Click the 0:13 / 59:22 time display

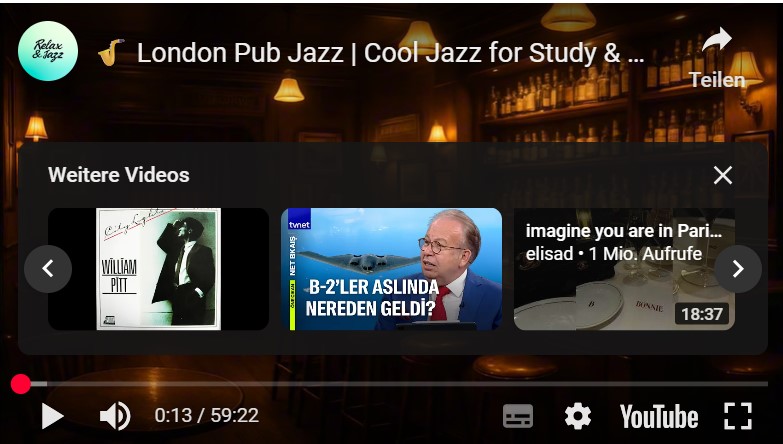206,416
